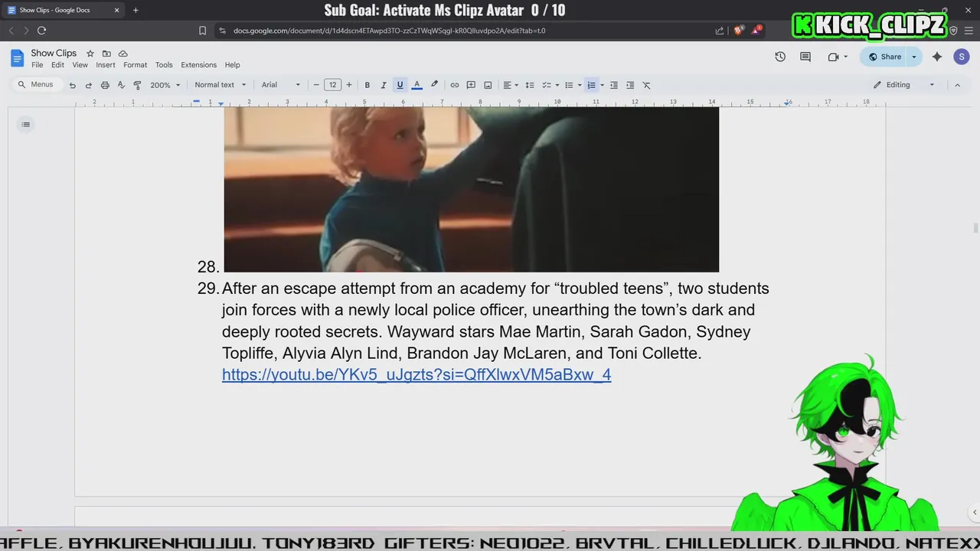980x551 pixels.
Task: Toggle checklist
Action: pos(547,85)
